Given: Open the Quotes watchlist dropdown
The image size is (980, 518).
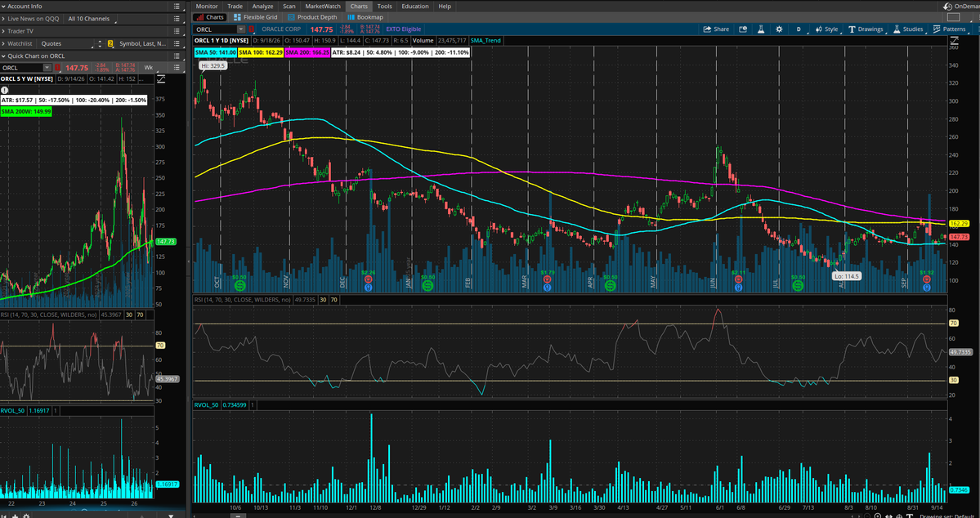Looking at the screenshot, I should (x=65, y=44).
